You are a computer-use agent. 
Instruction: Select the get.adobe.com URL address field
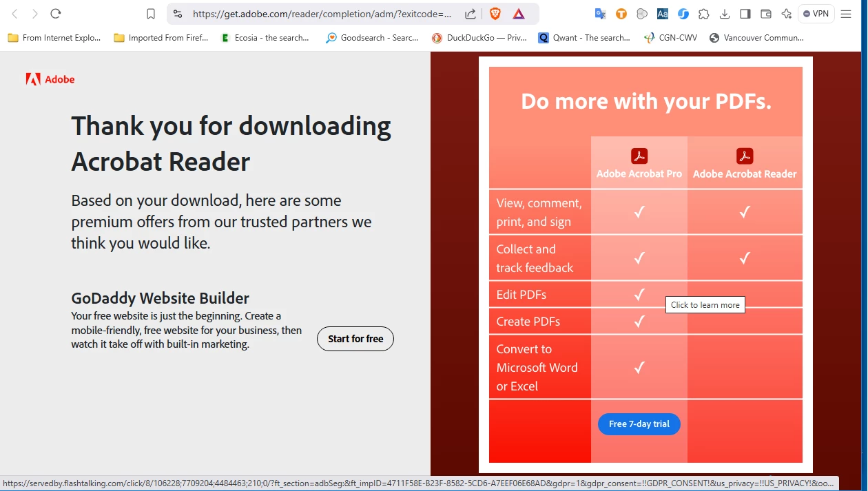coord(322,14)
